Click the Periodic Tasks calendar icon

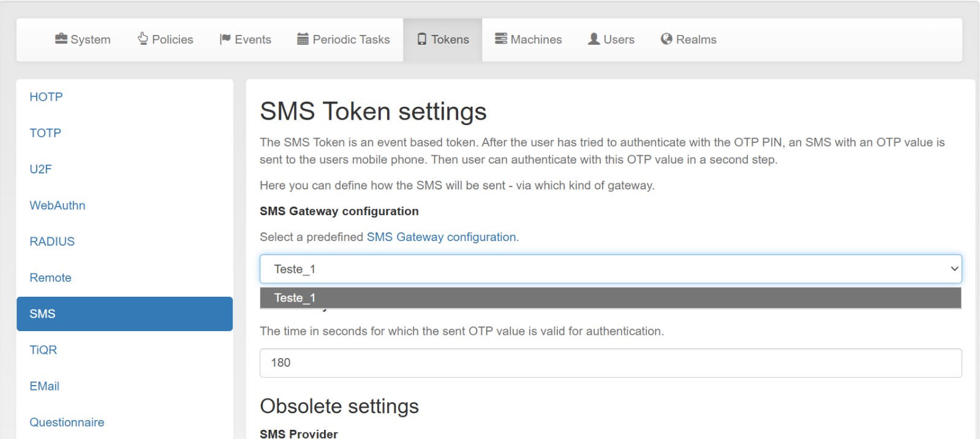click(303, 39)
